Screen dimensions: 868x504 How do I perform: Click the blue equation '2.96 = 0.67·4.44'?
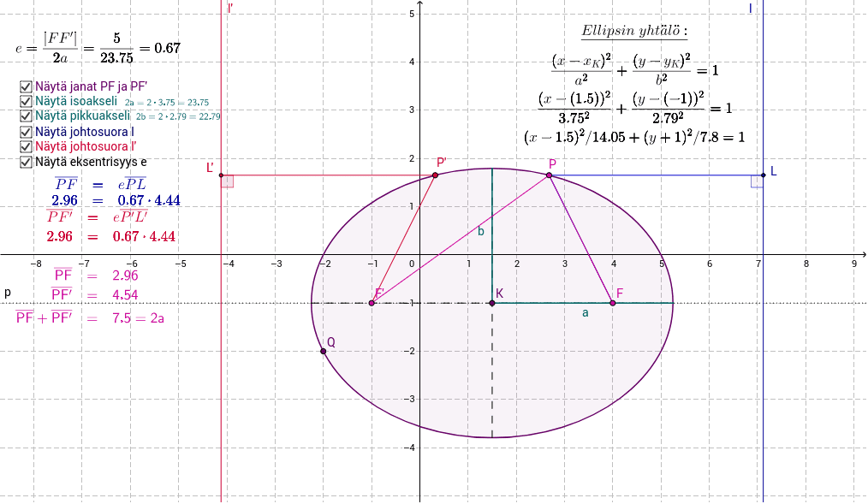pyautogui.click(x=116, y=201)
